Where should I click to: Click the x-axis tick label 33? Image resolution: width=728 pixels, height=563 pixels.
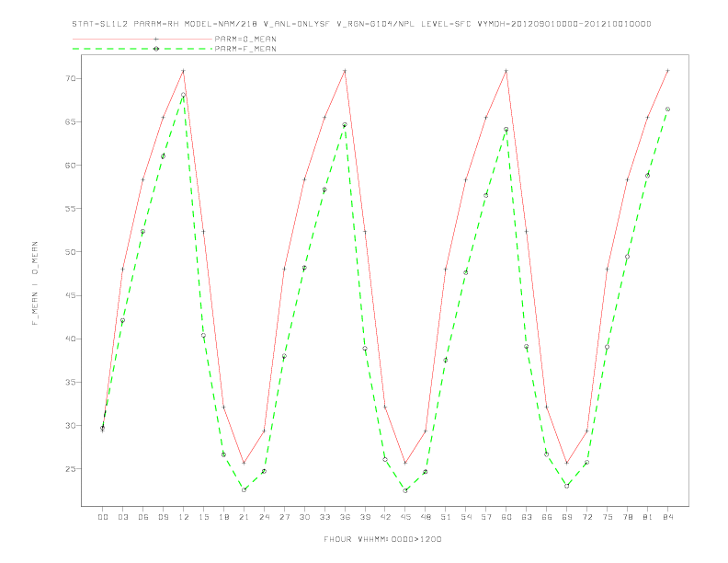(324, 517)
